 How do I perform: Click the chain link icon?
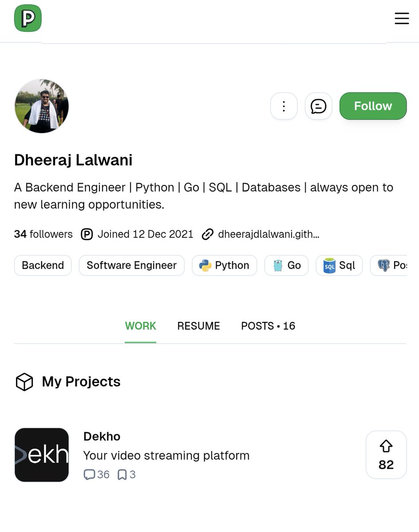207,234
